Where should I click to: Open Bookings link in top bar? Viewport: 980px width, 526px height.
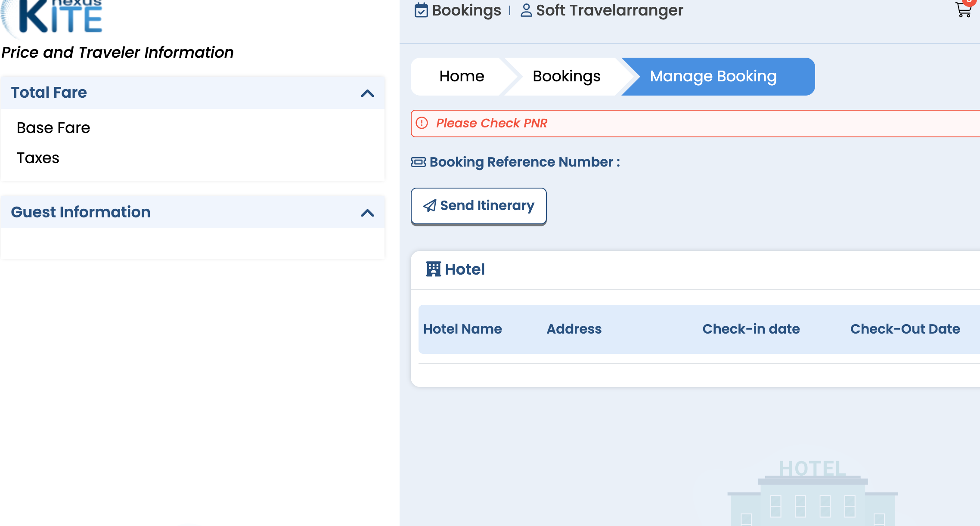click(466, 10)
